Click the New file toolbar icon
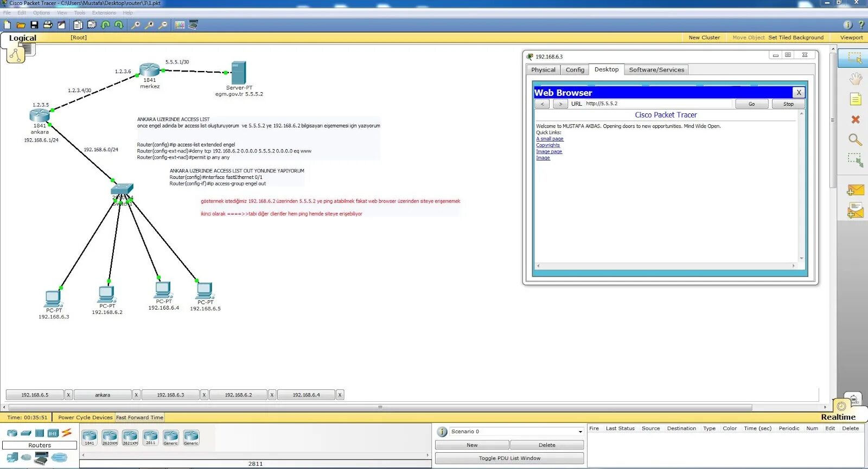 tap(7, 25)
